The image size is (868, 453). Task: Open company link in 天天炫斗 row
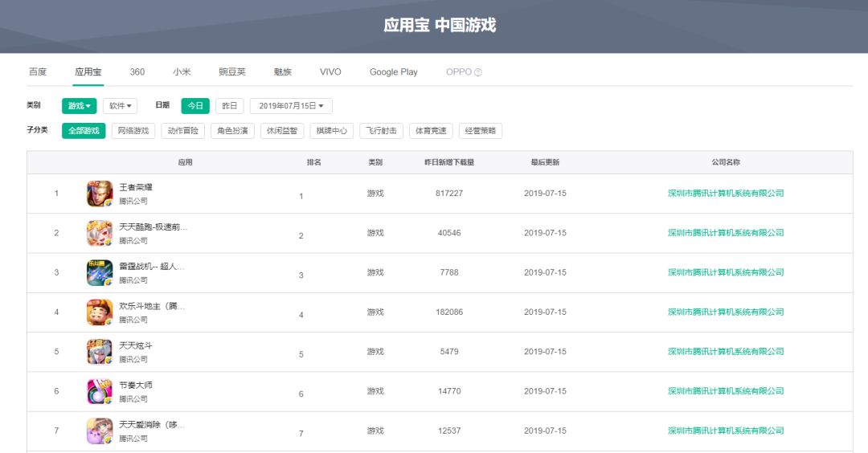tap(726, 352)
